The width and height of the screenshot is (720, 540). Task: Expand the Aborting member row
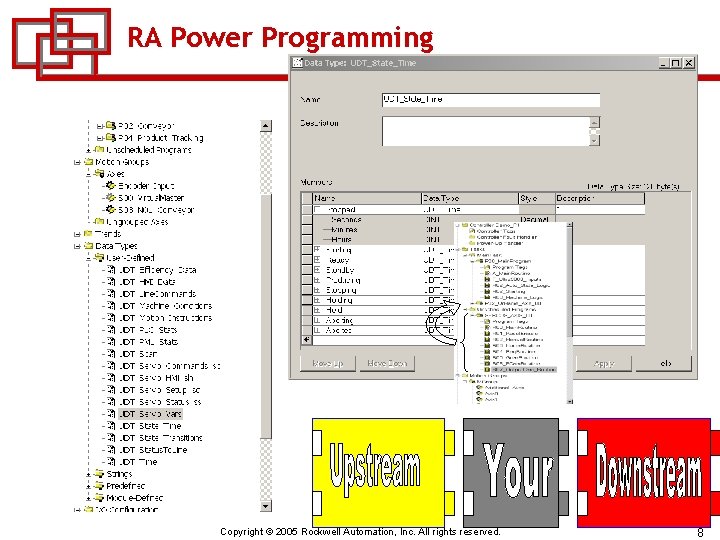317,321
